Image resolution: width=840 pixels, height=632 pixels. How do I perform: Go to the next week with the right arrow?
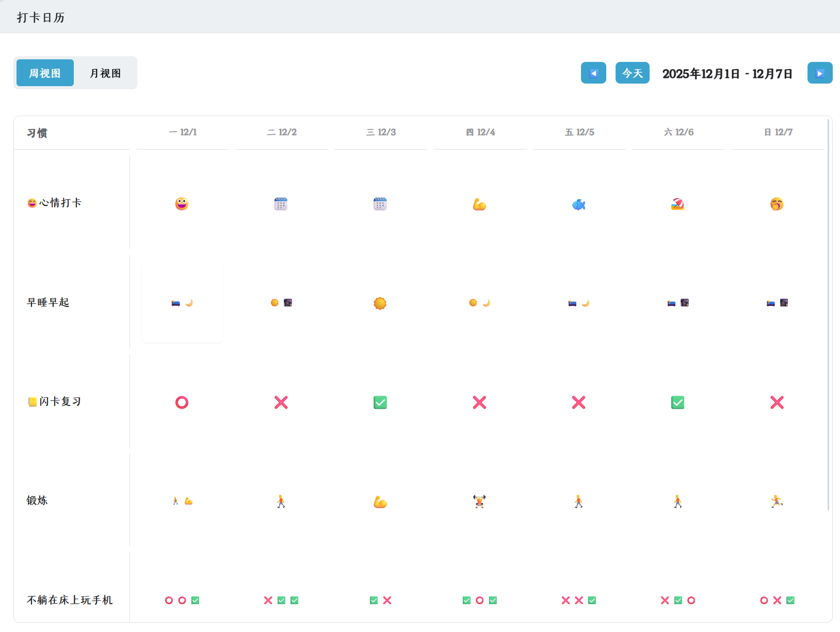[x=820, y=73]
